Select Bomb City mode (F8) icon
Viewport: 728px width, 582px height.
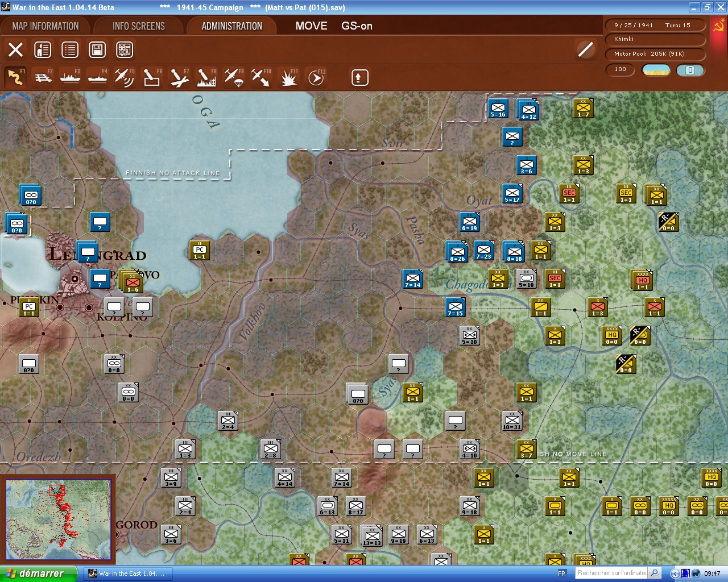pos(206,77)
